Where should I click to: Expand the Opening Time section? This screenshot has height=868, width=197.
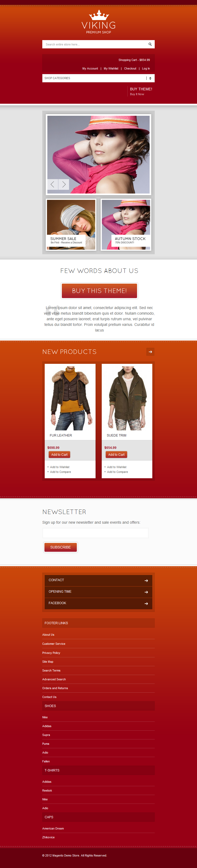click(x=98, y=592)
